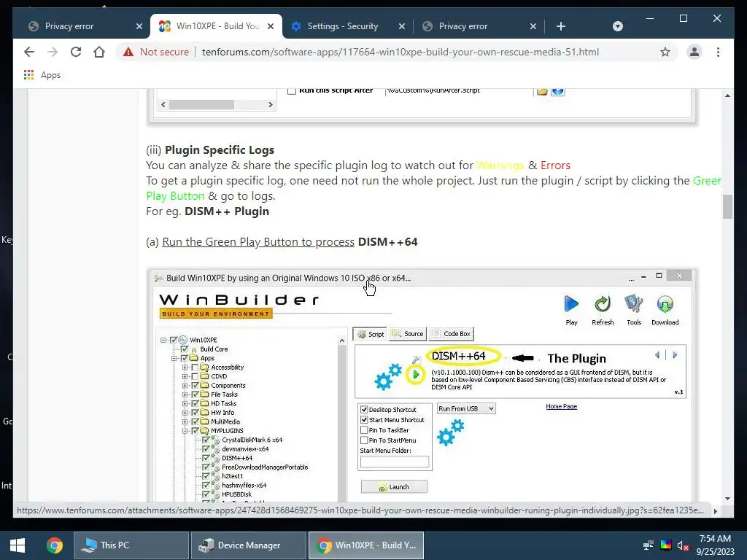Open Chrome from the taskbar icon
747x560 pixels.
54,545
